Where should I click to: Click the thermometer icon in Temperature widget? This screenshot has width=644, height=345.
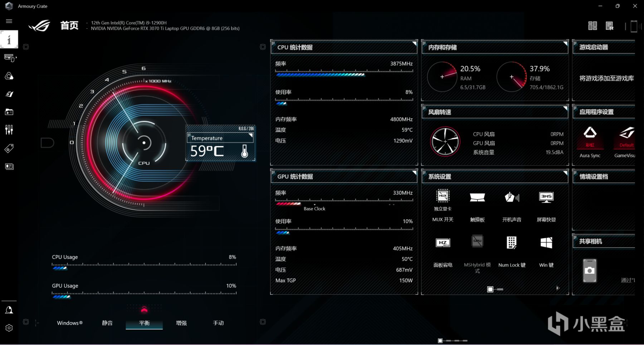(x=244, y=151)
